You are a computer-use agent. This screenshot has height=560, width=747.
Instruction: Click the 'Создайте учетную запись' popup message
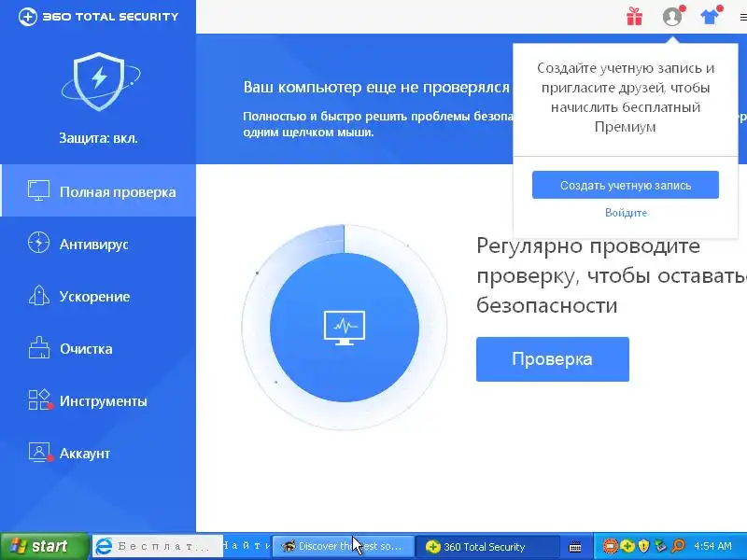pyautogui.click(x=625, y=98)
